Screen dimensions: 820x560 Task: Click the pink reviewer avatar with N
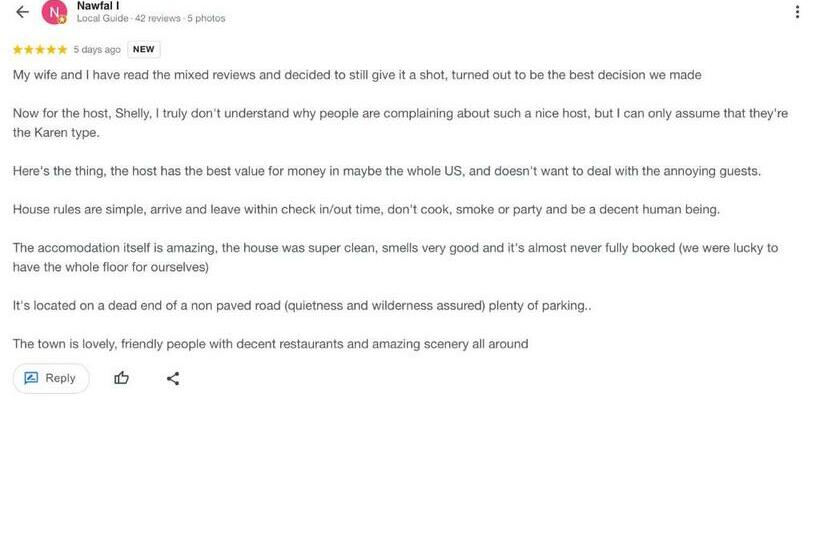pos(53,12)
